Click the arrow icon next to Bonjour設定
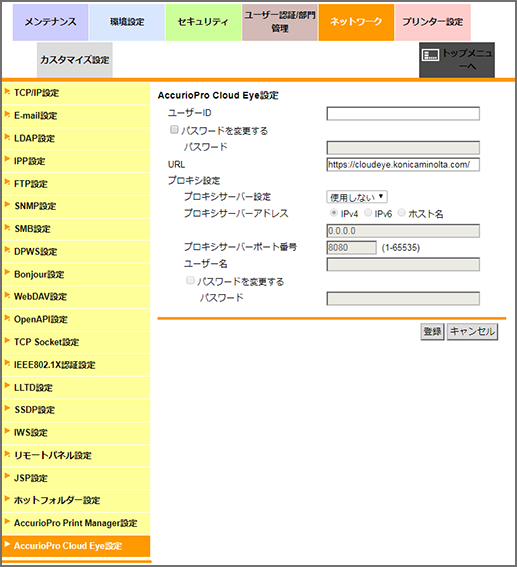The width and height of the screenshot is (517, 567). 7,273
